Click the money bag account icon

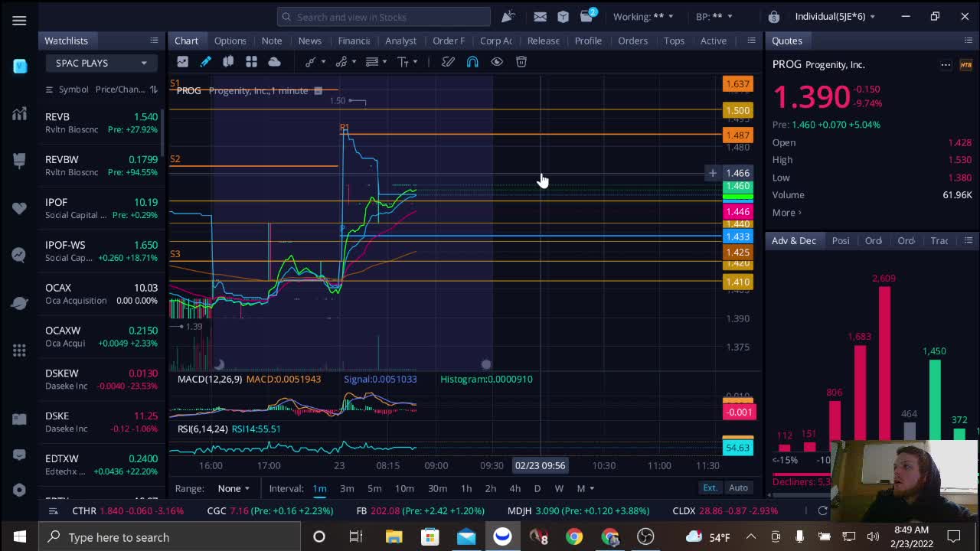point(774,16)
